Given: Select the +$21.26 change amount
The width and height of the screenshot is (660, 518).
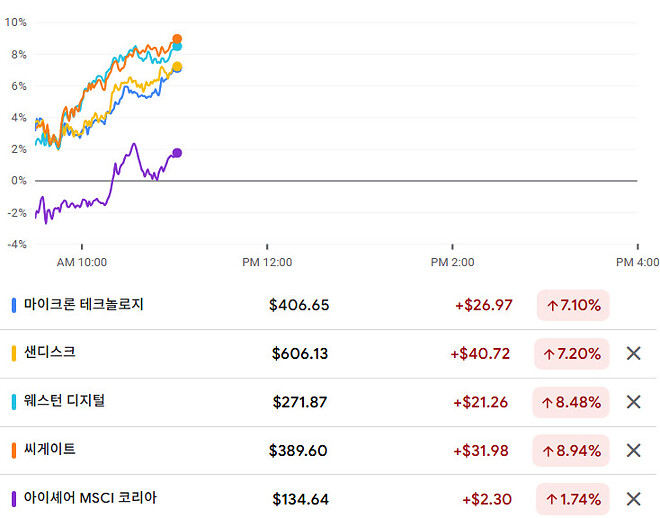Looking at the screenshot, I should (x=480, y=402).
